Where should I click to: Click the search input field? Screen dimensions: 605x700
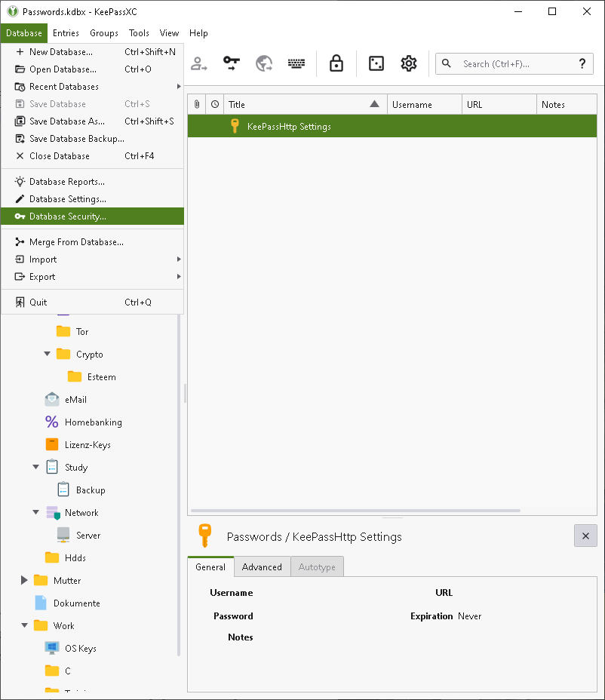pos(514,64)
